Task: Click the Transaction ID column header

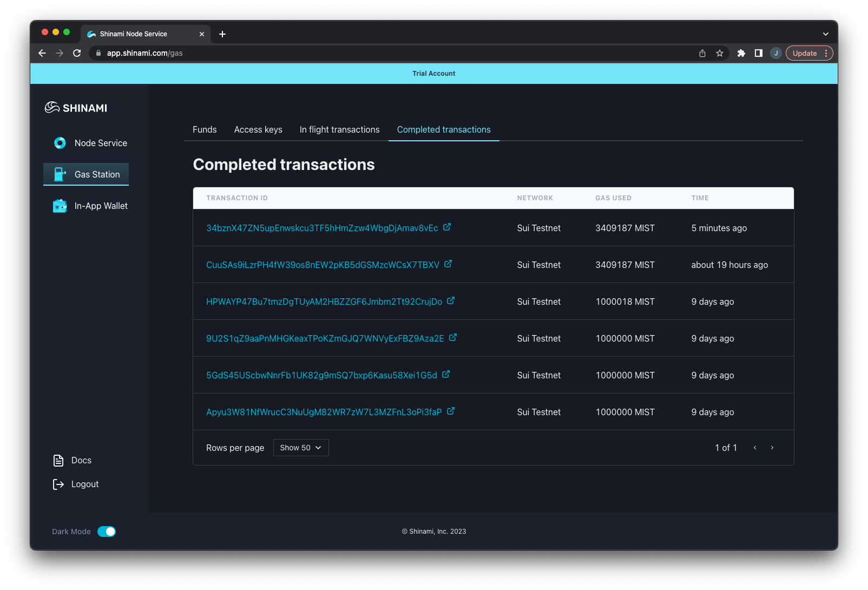Action: [x=237, y=198]
